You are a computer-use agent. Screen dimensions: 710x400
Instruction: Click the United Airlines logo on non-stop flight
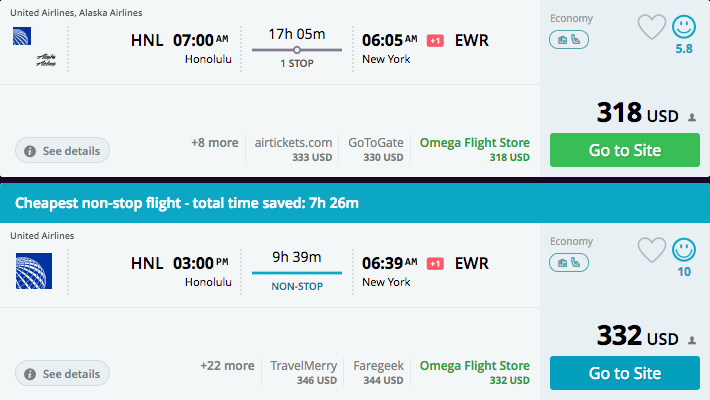click(x=34, y=271)
